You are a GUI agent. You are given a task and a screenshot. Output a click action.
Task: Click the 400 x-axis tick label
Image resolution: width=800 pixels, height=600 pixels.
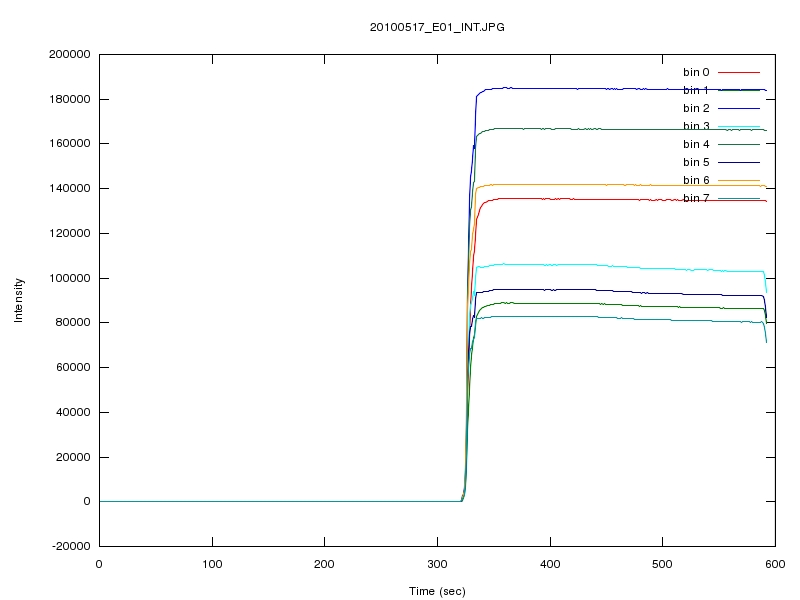550,564
